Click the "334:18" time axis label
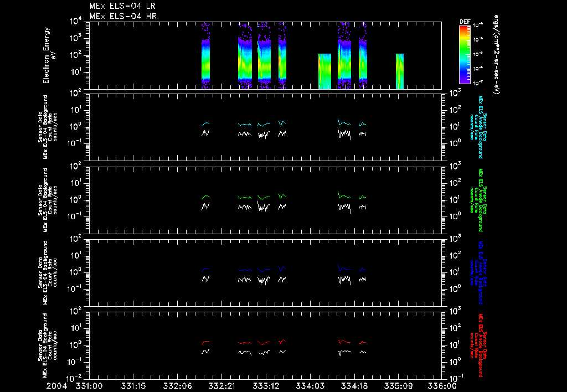The image size is (567, 392). click(x=354, y=386)
